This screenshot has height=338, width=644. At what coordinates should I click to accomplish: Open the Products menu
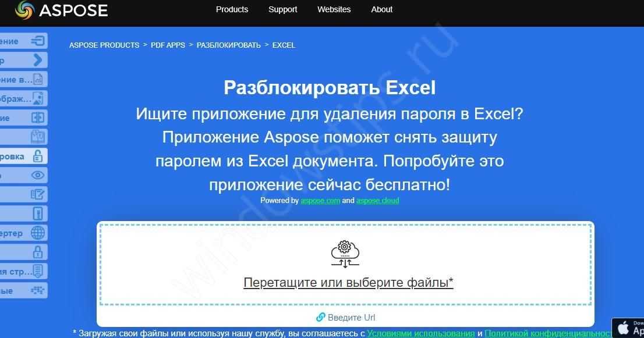coord(232,9)
